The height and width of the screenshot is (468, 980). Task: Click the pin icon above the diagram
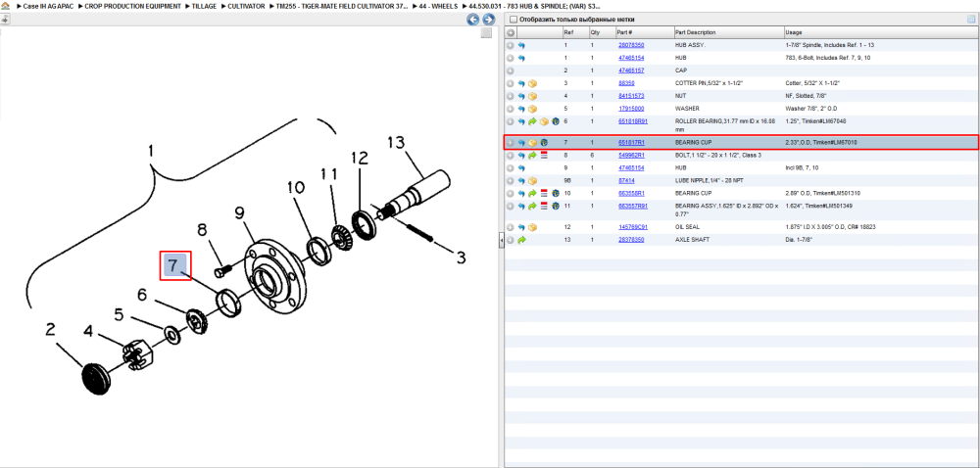pos(5,20)
